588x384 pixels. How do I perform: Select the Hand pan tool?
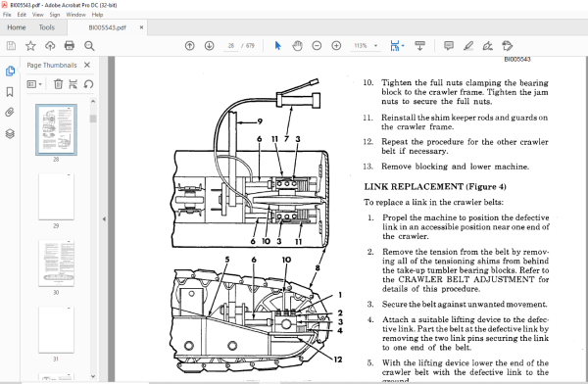click(297, 46)
